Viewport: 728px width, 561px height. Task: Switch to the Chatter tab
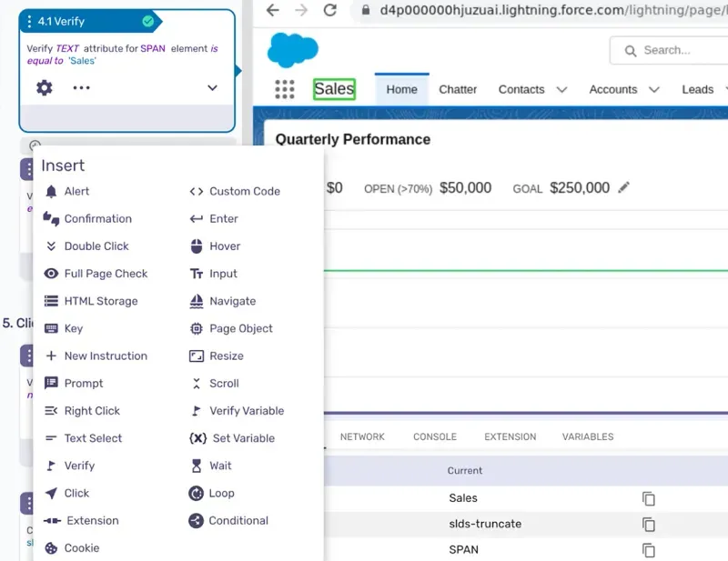click(x=458, y=89)
